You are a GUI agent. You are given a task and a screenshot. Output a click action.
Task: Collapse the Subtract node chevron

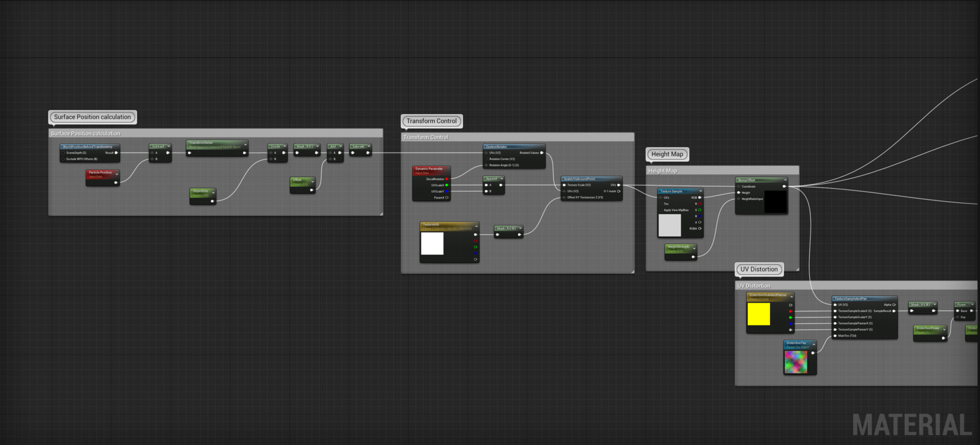[168, 146]
